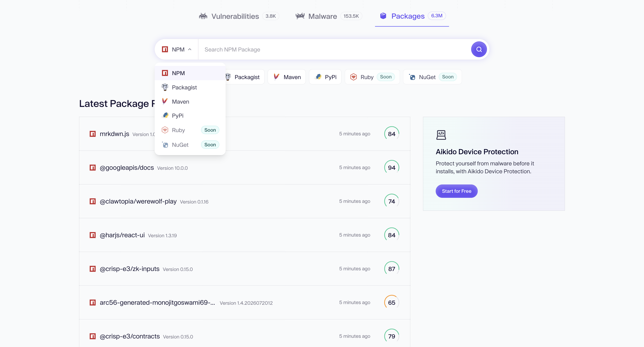Click the Soon badge beside Ruby in dropdown
Screen dimensions: 644x347
tap(210, 130)
